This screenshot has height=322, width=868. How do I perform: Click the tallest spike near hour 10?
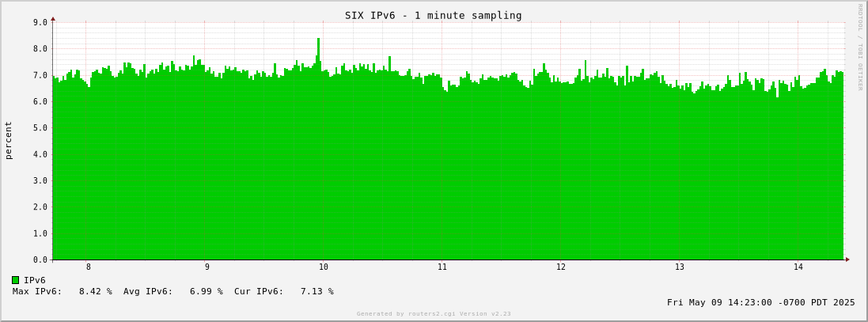pos(319,40)
